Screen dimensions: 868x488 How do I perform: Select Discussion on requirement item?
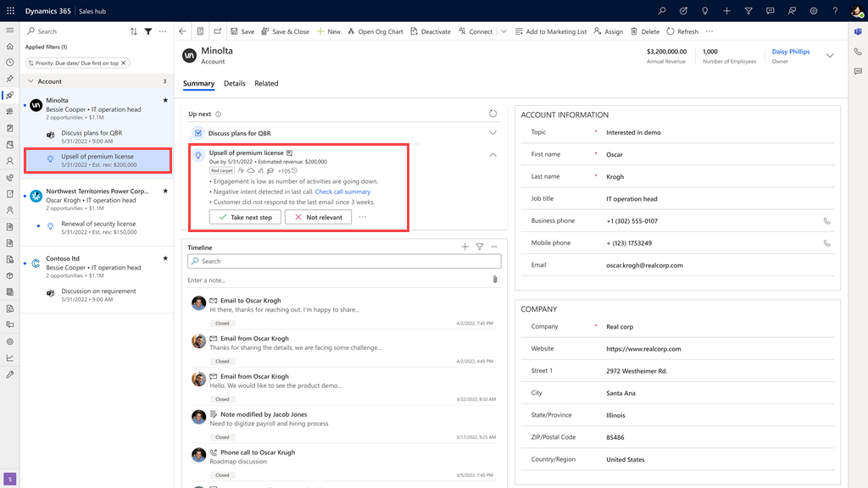pyautogui.click(x=98, y=295)
